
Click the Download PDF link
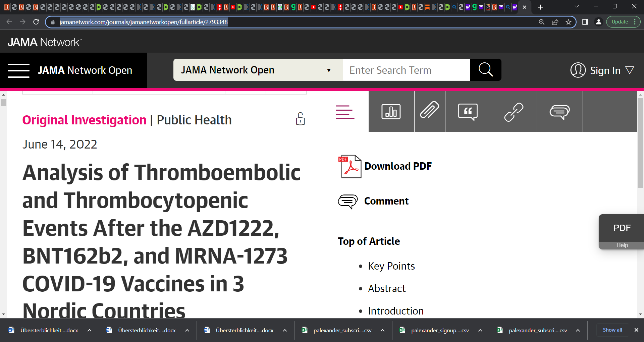(x=398, y=166)
